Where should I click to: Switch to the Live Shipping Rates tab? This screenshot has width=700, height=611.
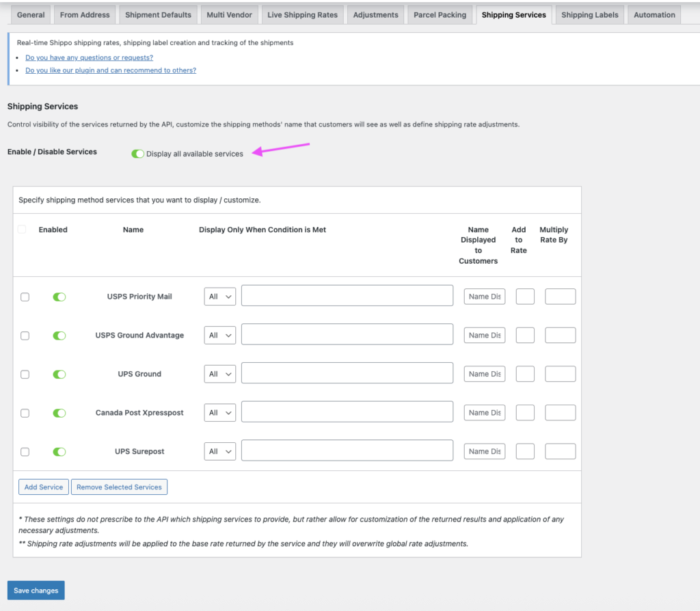point(302,15)
